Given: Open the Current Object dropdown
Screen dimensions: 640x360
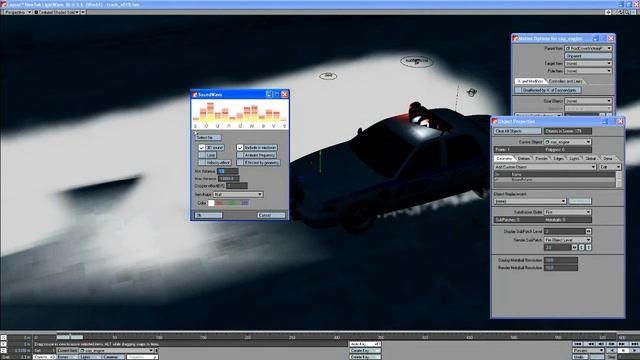Looking at the screenshot, I should click(568, 142).
